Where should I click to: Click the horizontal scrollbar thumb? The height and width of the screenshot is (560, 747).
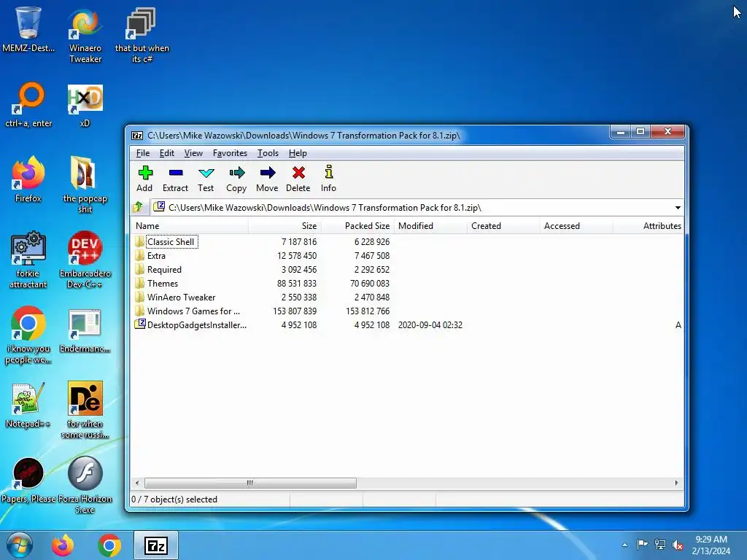tap(250, 483)
